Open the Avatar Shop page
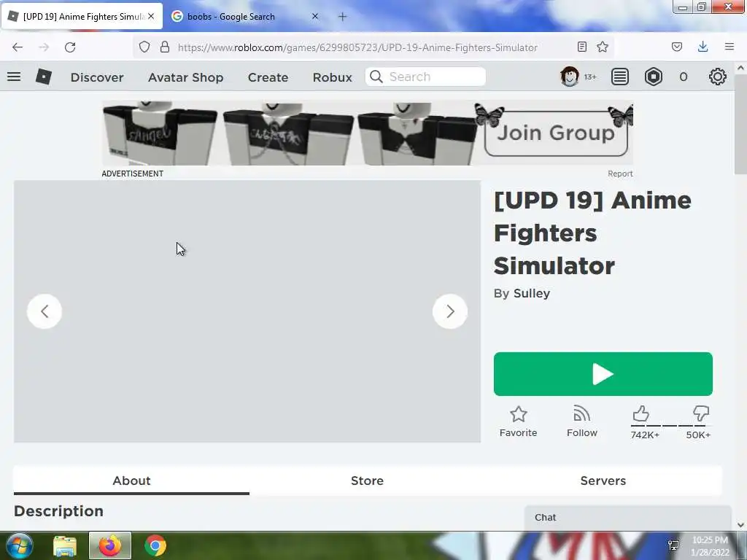Viewport: 747px width, 560px height. click(186, 77)
